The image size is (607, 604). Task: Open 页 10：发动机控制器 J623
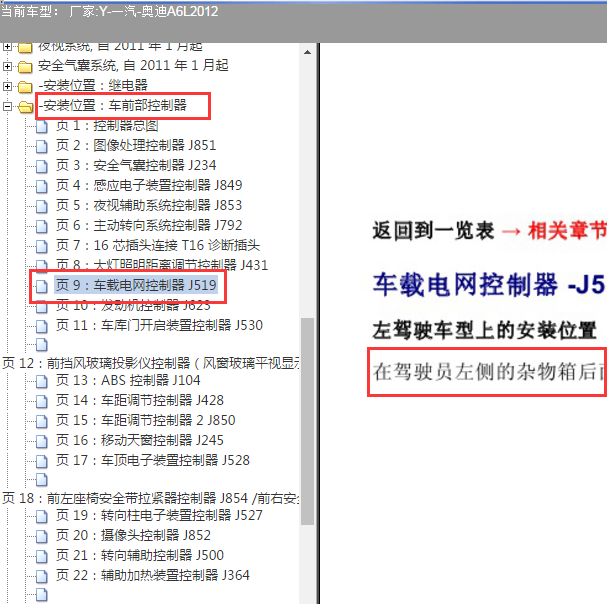click(133, 305)
